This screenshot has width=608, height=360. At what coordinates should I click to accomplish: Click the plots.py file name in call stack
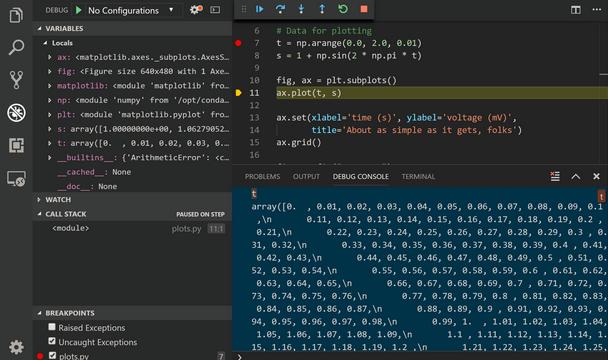(x=187, y=228)
